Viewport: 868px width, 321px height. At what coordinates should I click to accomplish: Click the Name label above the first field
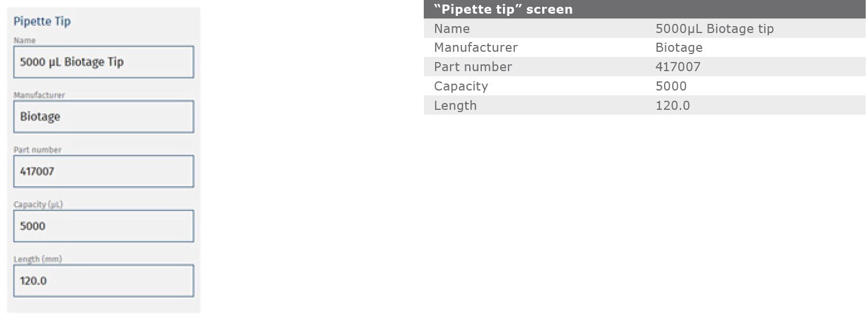[x=24, y=40]
